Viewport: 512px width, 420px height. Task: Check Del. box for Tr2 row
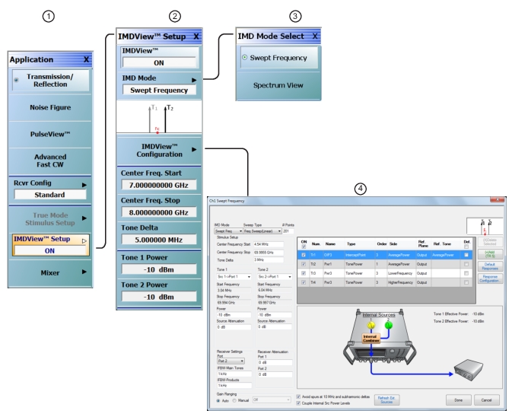[466, 264]
